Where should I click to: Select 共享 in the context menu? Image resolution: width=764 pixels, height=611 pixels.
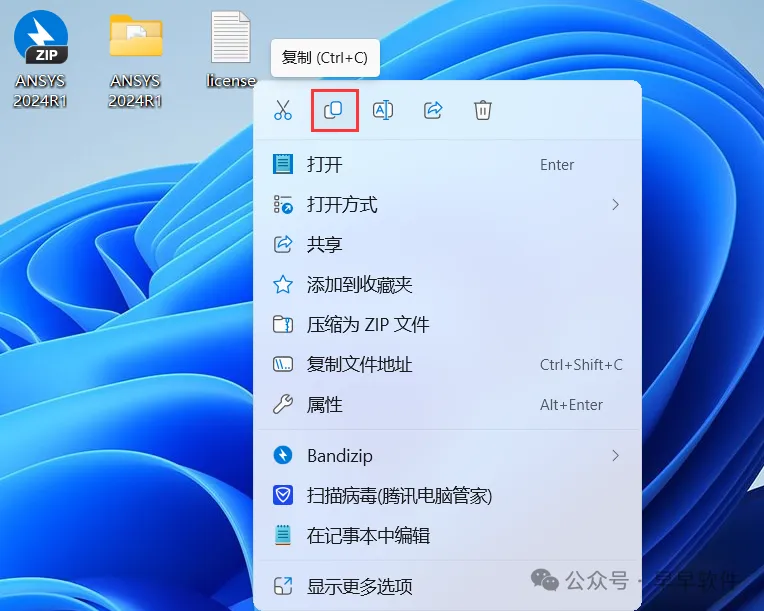click(x=447, y=245)
